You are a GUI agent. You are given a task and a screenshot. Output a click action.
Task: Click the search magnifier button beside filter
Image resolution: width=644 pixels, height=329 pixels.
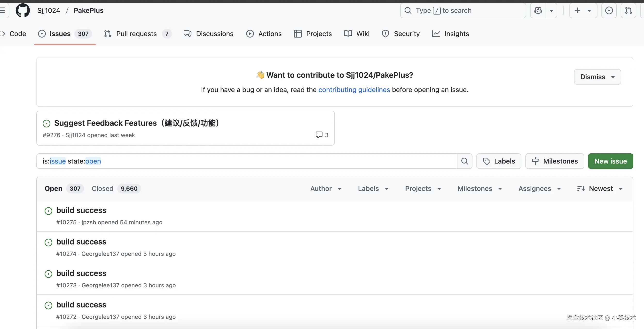tap(464, 161)
